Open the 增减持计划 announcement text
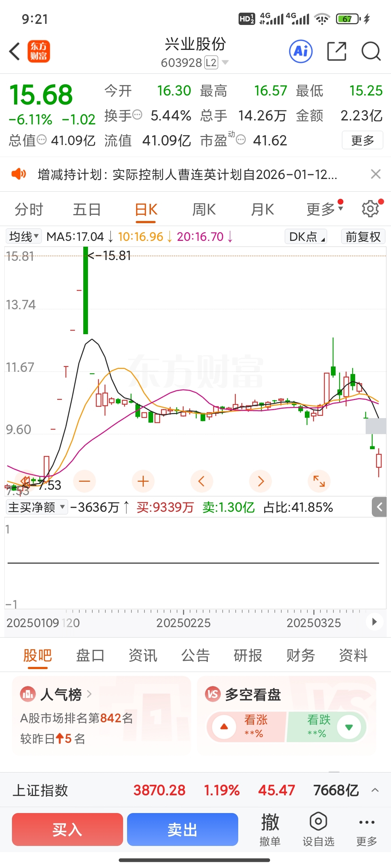 click(x=187, y=174)
